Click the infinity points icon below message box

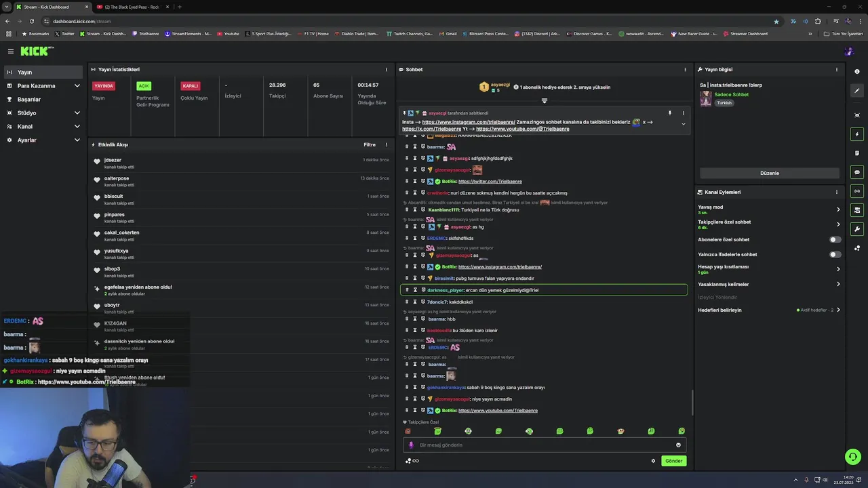pyautogui.click(x=412, y=461)
